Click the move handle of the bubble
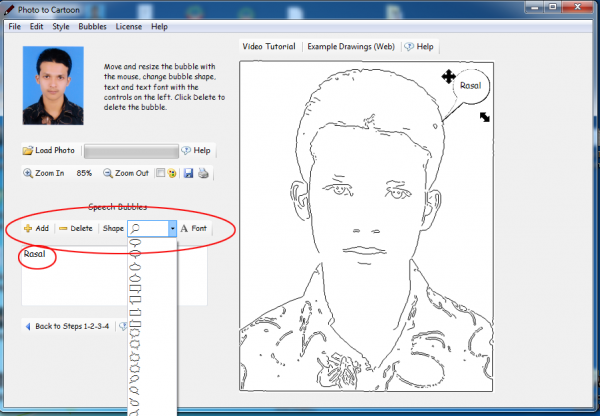 coord(448,77)
